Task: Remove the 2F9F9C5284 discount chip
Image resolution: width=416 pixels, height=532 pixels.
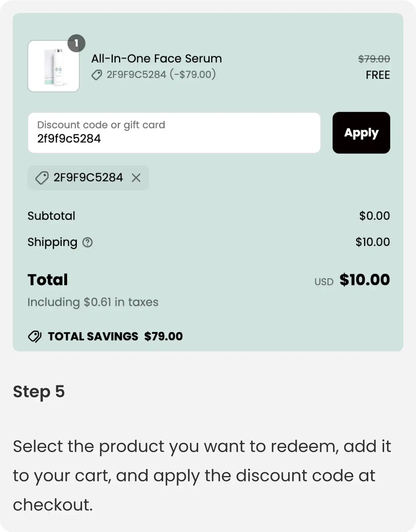Action: [136, 178]
